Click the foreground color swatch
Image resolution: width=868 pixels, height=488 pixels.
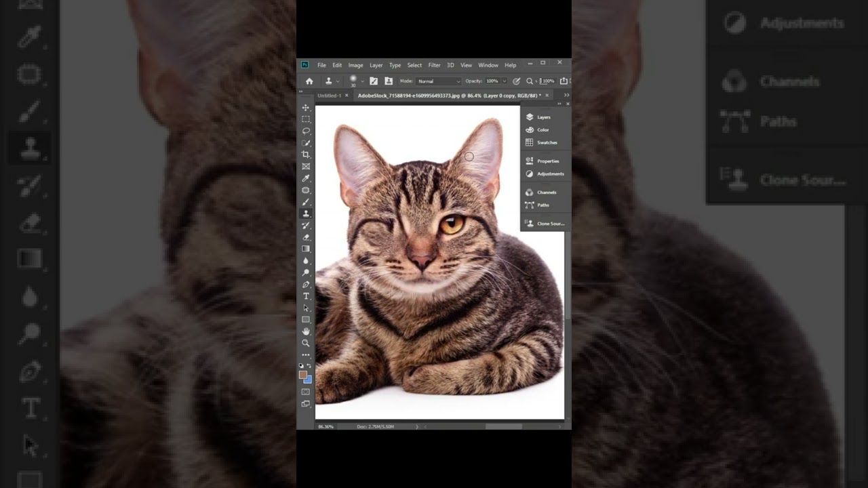click(302, 375)
